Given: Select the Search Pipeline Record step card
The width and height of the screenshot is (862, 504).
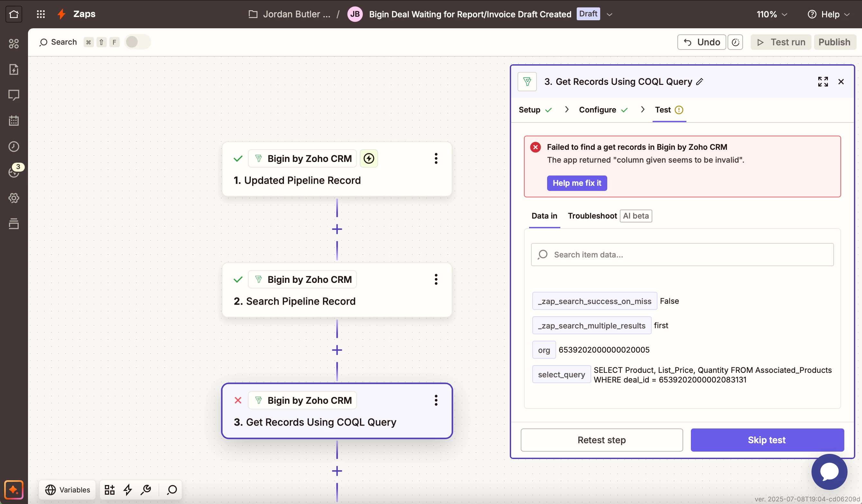Looking at the screenshot, I should [337, 290].
